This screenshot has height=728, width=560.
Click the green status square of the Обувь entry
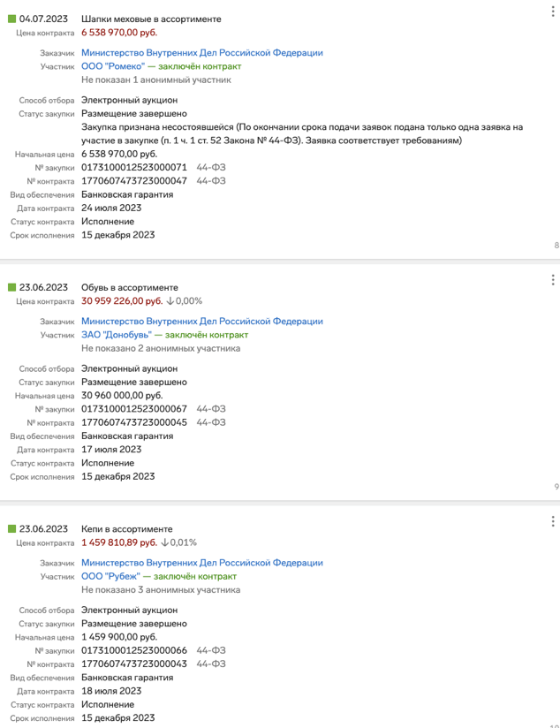(x=12, y=287)
